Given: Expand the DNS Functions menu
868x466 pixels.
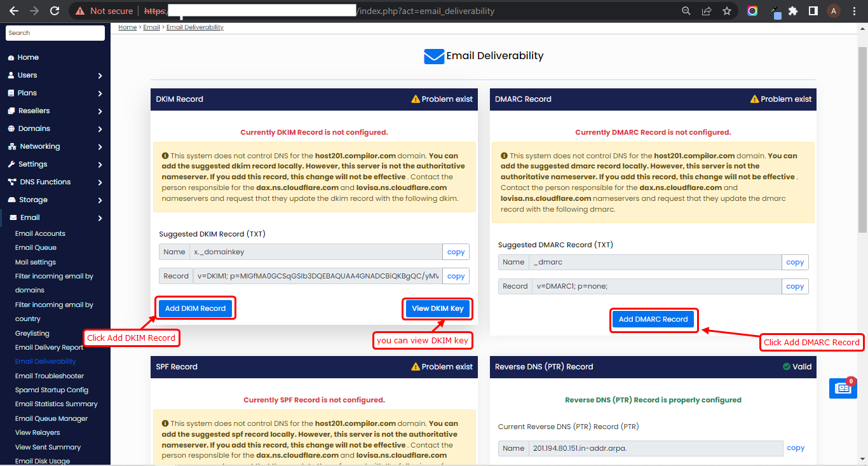Looking at the screenshot, I should (55, 182).
